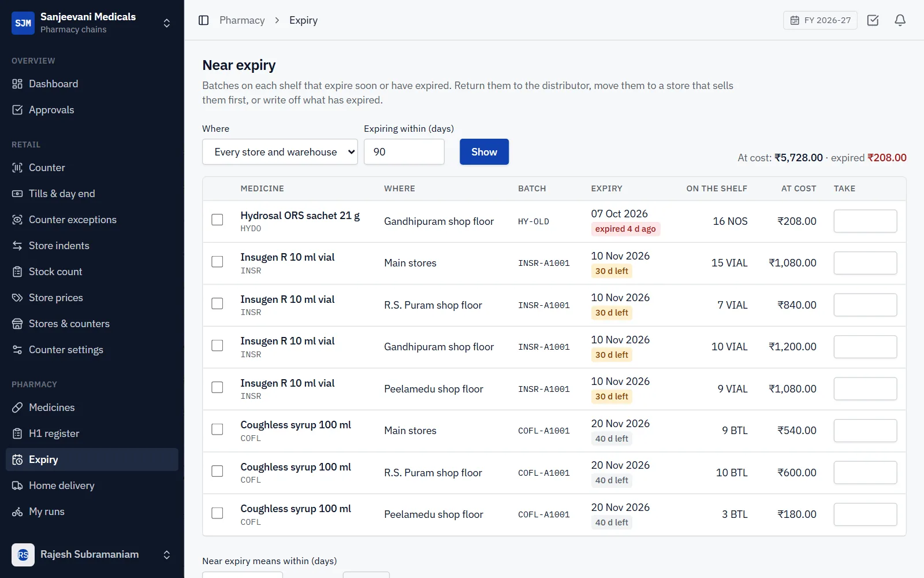The image size is (924, 578).
Task: Open the Every store and warehouse dropdown
Action: click(280, 152)
